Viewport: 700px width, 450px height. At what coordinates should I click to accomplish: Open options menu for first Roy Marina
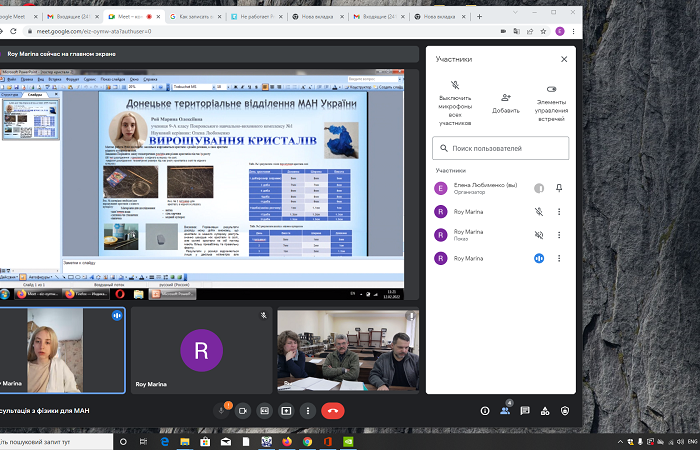pos(559,211)
